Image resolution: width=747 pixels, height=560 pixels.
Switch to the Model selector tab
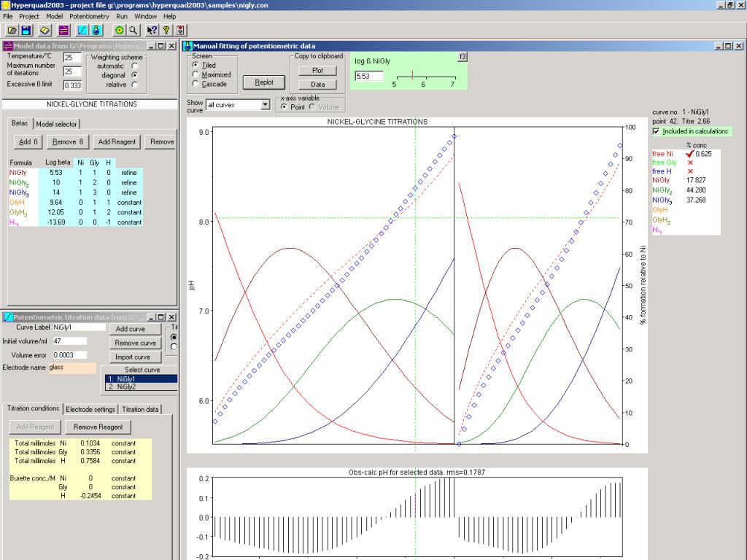point(56,124)
